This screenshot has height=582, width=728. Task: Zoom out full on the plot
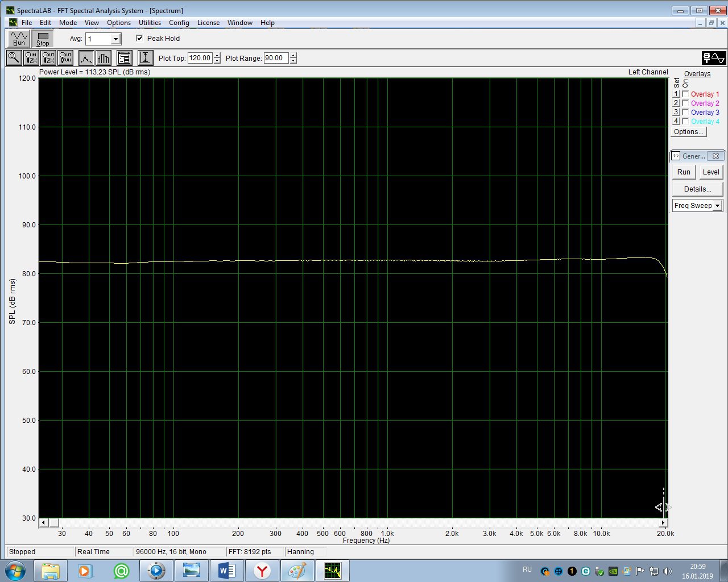coord(66,58)
